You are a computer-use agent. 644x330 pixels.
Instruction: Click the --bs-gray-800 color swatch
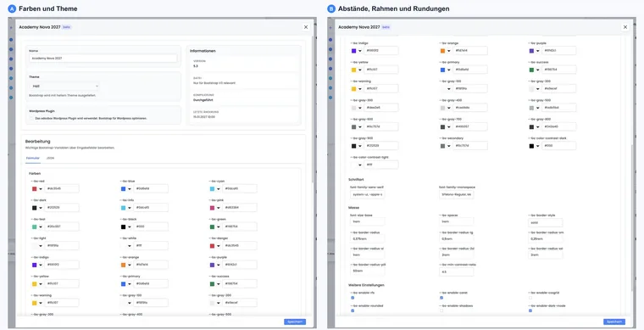pyautogui.click(x=532, y=127)
